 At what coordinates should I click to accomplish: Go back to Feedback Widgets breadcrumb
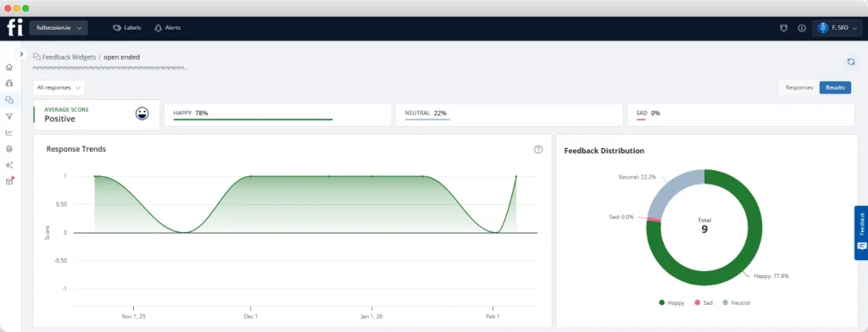pyautogui.click(x=69, y=57)
